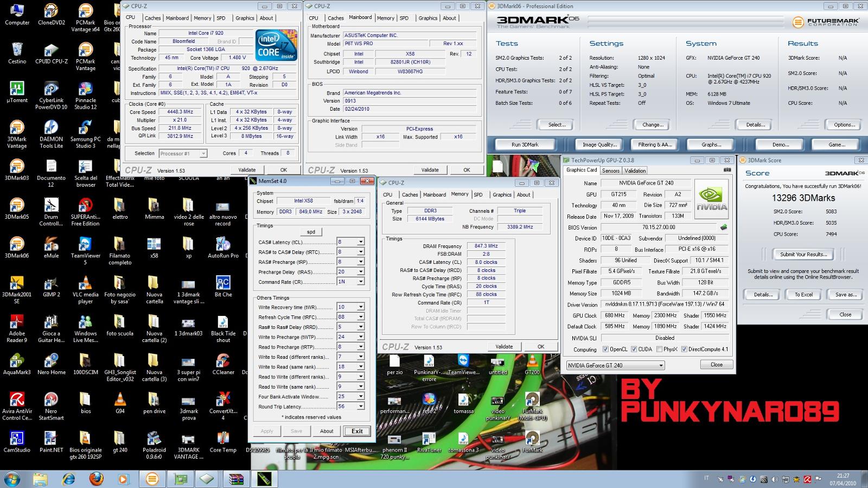Click the Change button under 3DMark06 Settings

click(653, 125)
